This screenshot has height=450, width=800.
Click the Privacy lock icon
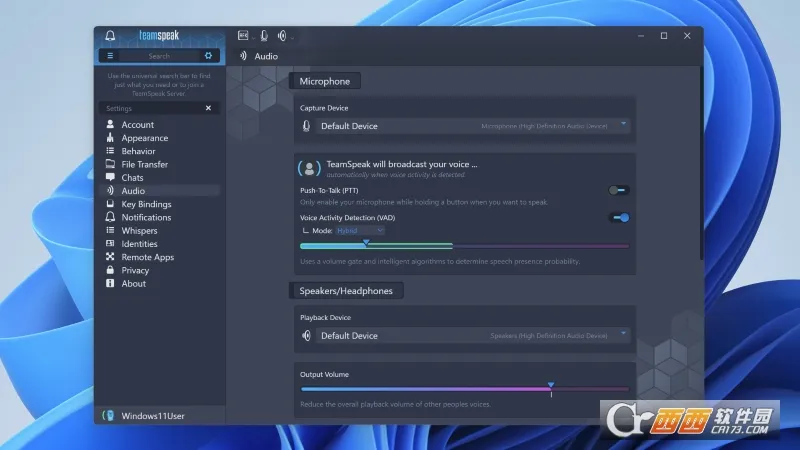pyautogui.click(x=110, y=270)
